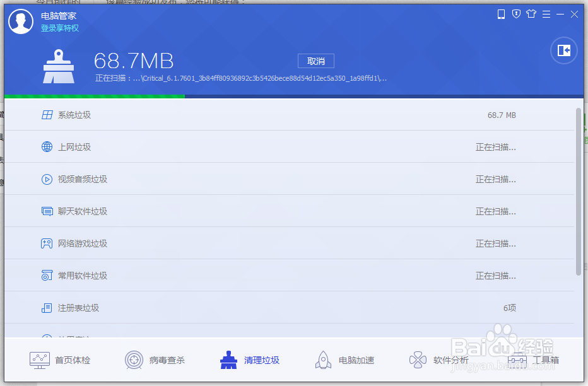
Task: Click the 网络游戏垃圾 gamepad icon
Action: point(47,243)
